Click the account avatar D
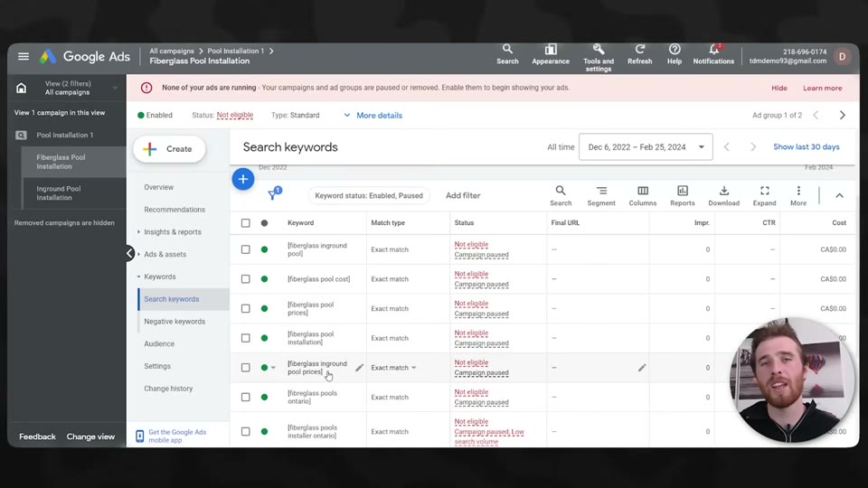The height and width of the screenshot is (488, 868). (842, 56)
